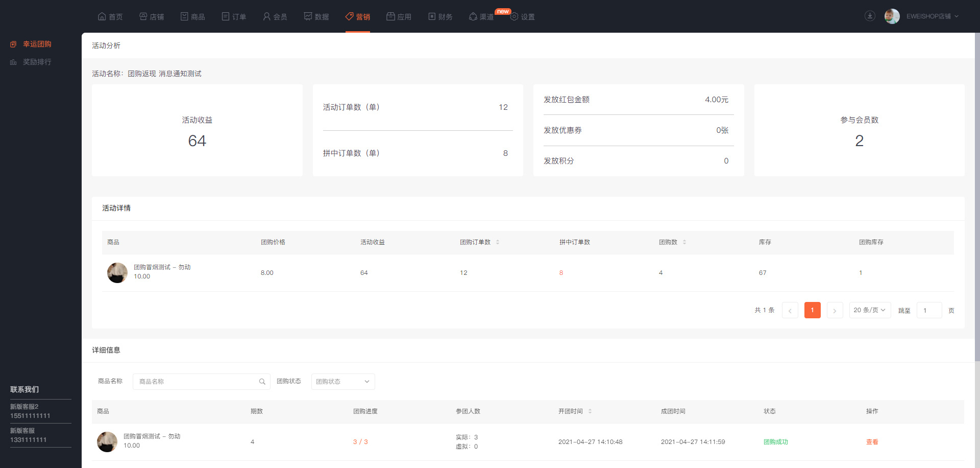Sort the 团购数 column
The image size is (980, 468).
[684, 242]
